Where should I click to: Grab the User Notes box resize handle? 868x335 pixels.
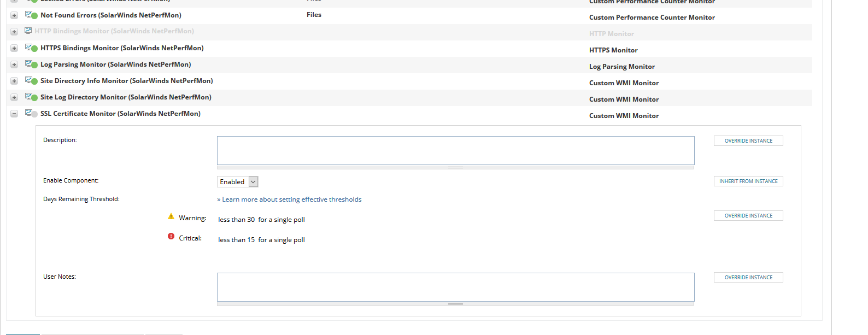click(455, 304)
